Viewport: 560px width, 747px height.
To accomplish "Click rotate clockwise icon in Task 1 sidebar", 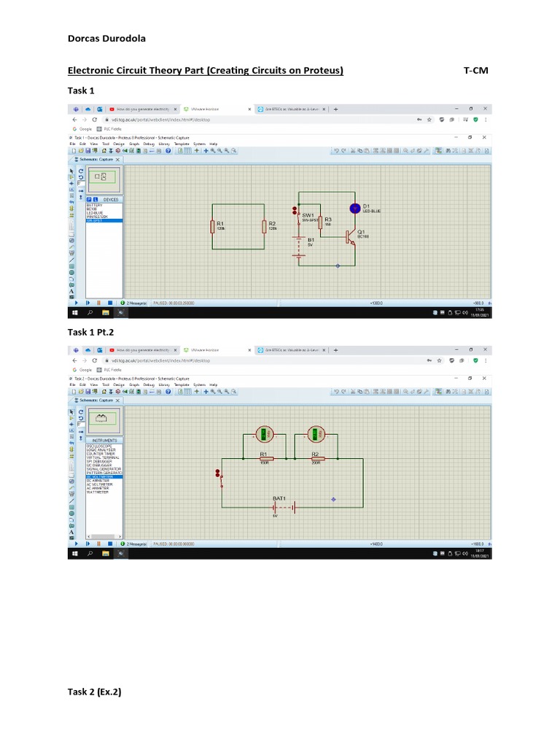I will click(x=81, y=171).
